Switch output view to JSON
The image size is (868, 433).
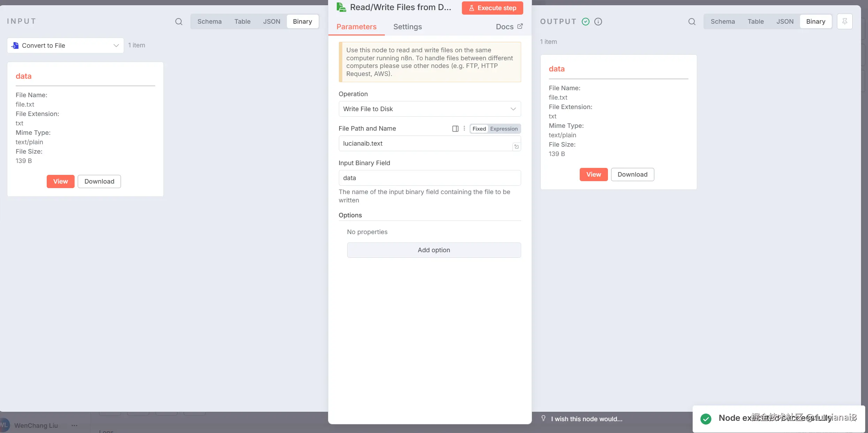coord(785,22)
